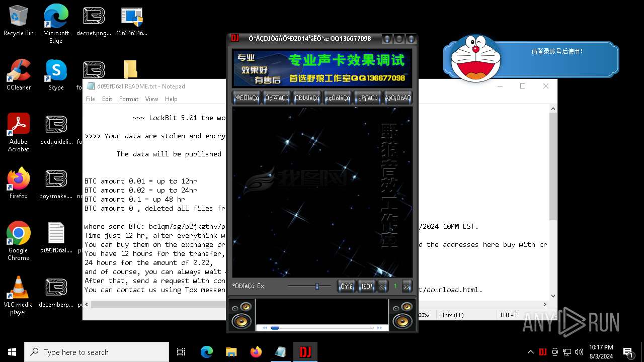
Task: Skip to next track with >> button
Action: click(x=407, y=286)
